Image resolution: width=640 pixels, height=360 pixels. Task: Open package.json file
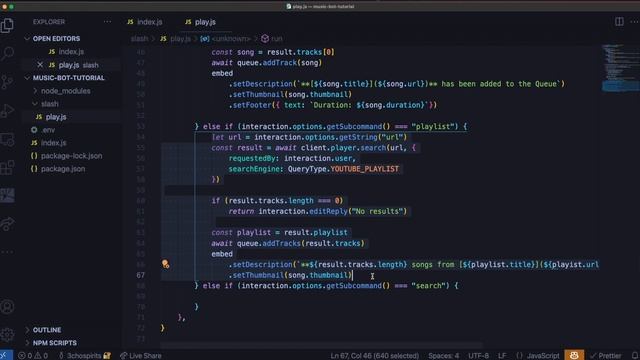pyautogui.click(x=63, y=169)
